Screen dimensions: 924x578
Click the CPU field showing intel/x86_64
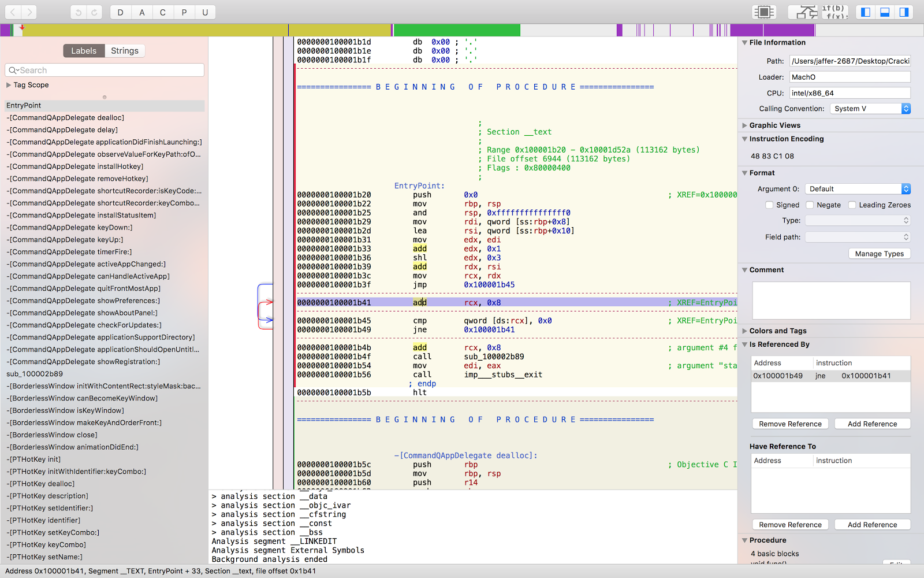850,93
